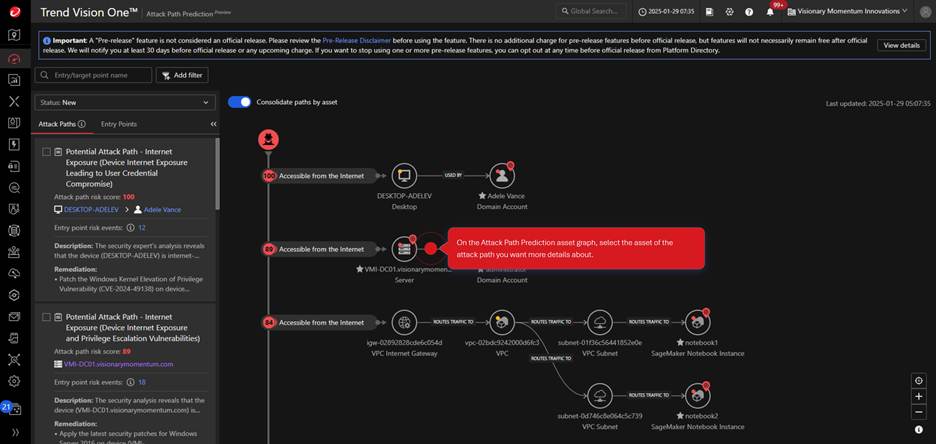Open the Adele Vance link in path card

click(x=162, y=209)
